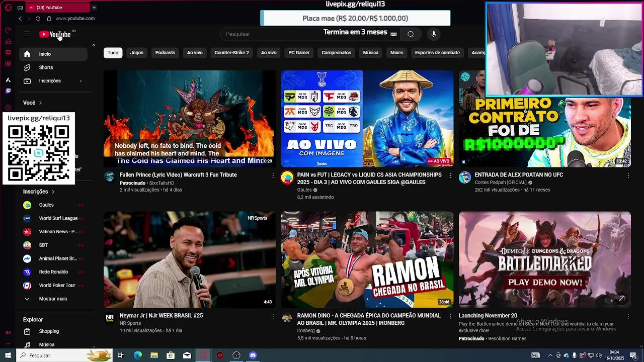Open Discord from the taskbar
644x362 pixels.
253,355
